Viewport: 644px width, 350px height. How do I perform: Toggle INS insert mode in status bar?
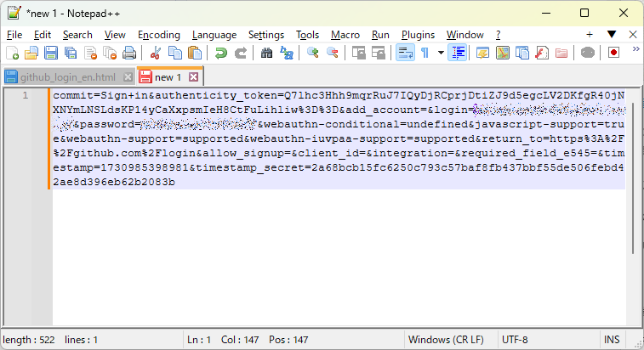[612, 340]
